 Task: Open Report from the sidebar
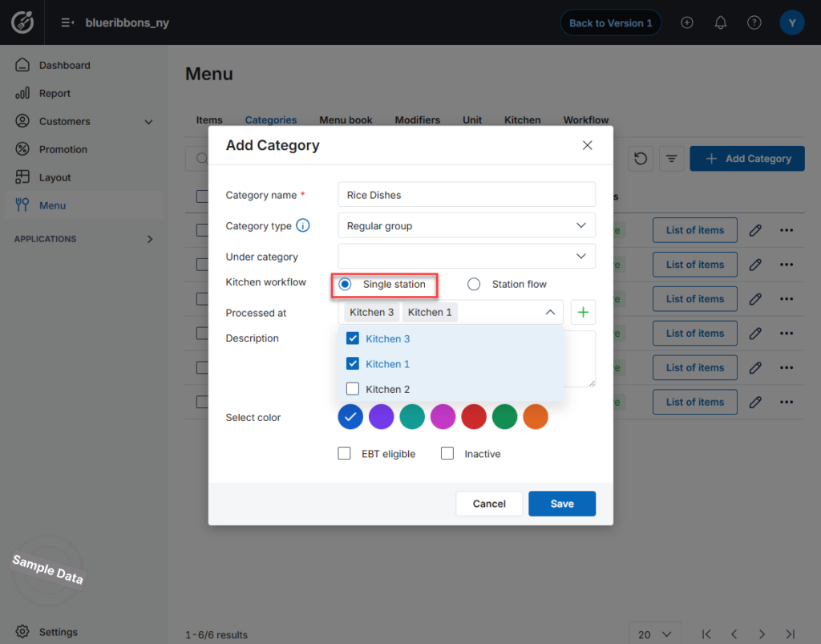(55, 93)
